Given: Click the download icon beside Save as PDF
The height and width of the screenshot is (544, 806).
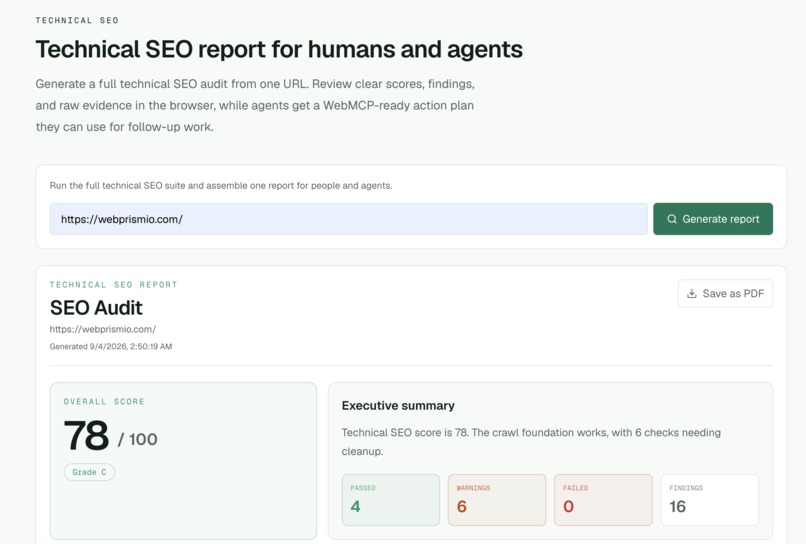Looking at the screenshot, I should click(x=692, y=294).
